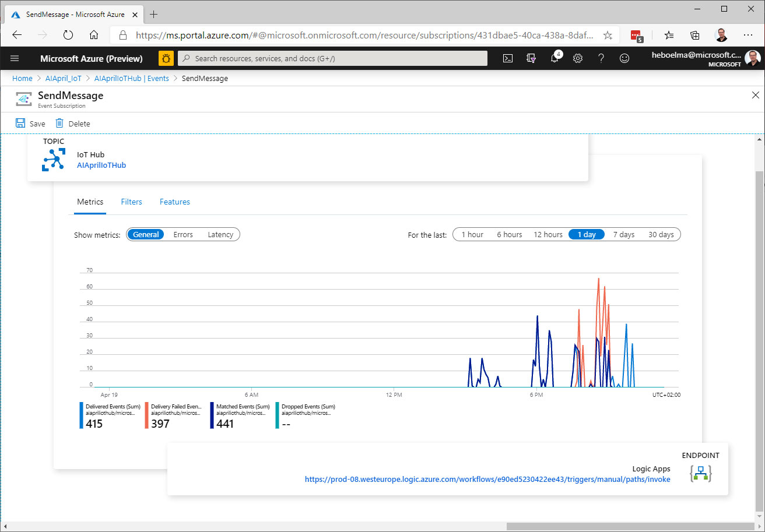
Task: Select the SendMessage - Microsoft Azure browser tab
Action: [x=73, y=14]
